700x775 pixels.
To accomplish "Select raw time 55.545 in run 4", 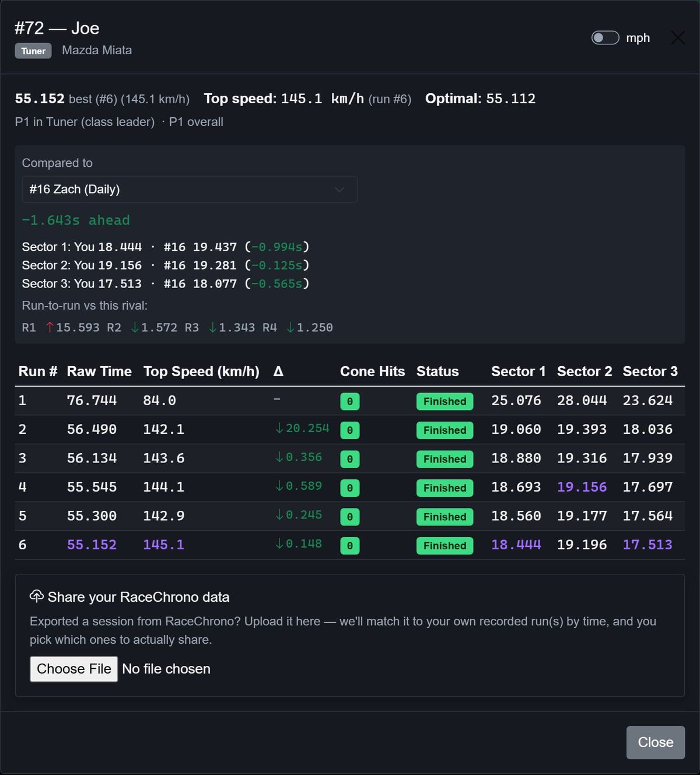I will pyautogui.click(x=92, y=487).
